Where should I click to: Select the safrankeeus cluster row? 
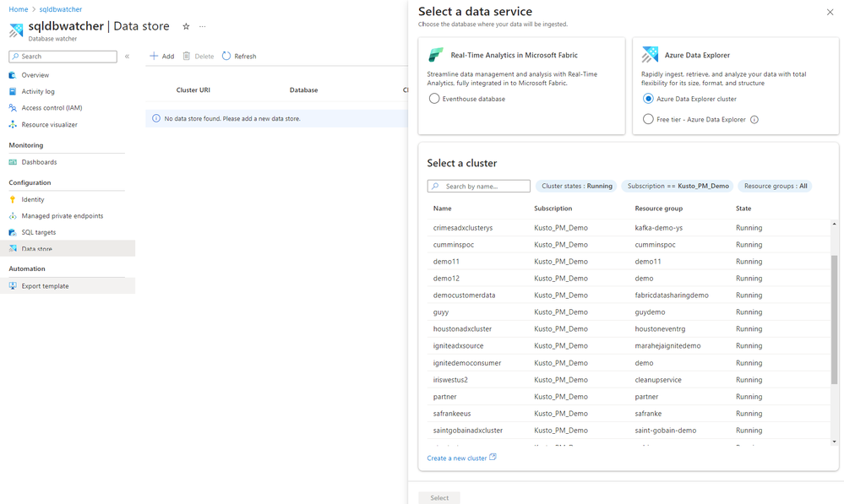click(x=629, y=414)
